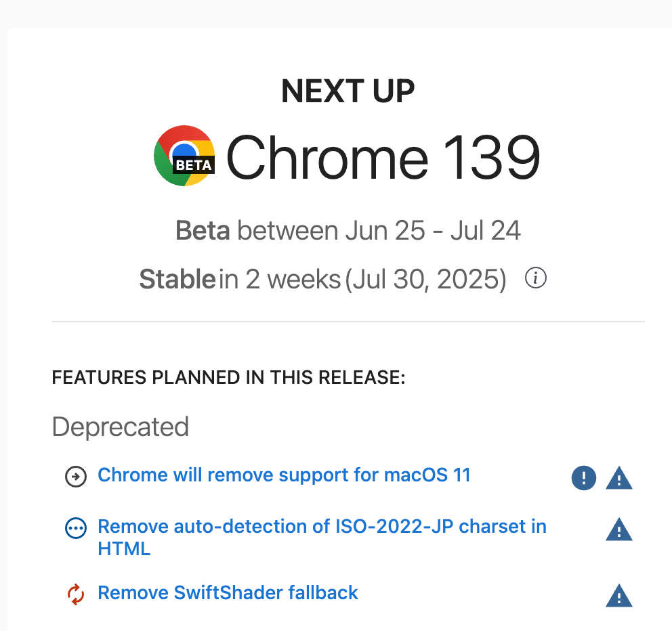
Task: Click the NEXT UP heading
Action: coord(348,91)
